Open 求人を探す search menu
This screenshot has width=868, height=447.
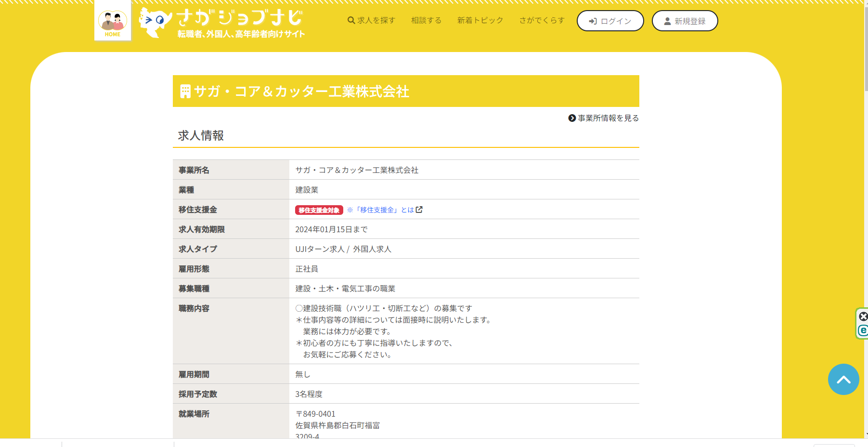(372, 20)
